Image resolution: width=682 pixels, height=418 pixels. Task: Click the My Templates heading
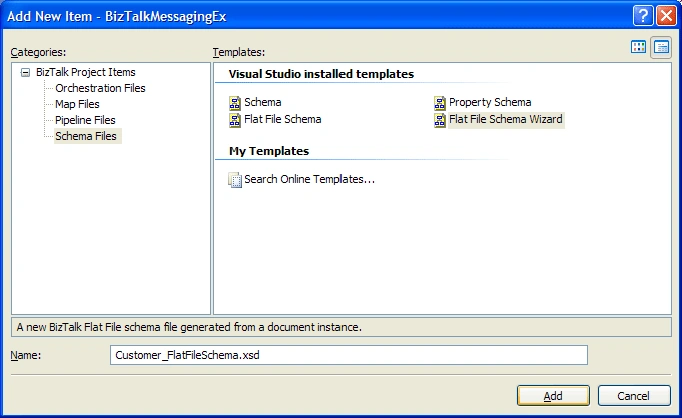[269, 151]
